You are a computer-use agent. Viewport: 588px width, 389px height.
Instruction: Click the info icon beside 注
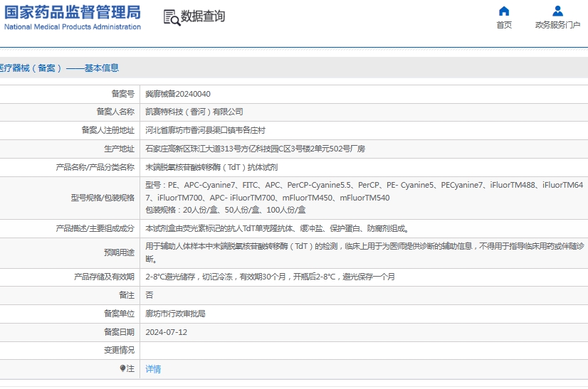point(122,368)
